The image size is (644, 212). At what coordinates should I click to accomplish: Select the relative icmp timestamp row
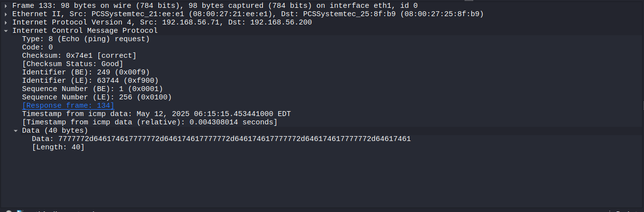(149, 122)
